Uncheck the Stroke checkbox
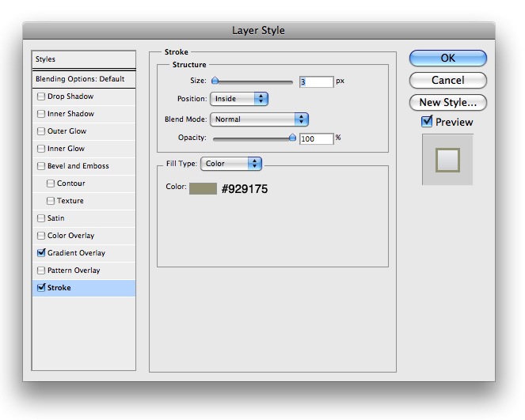 (41, 288)
